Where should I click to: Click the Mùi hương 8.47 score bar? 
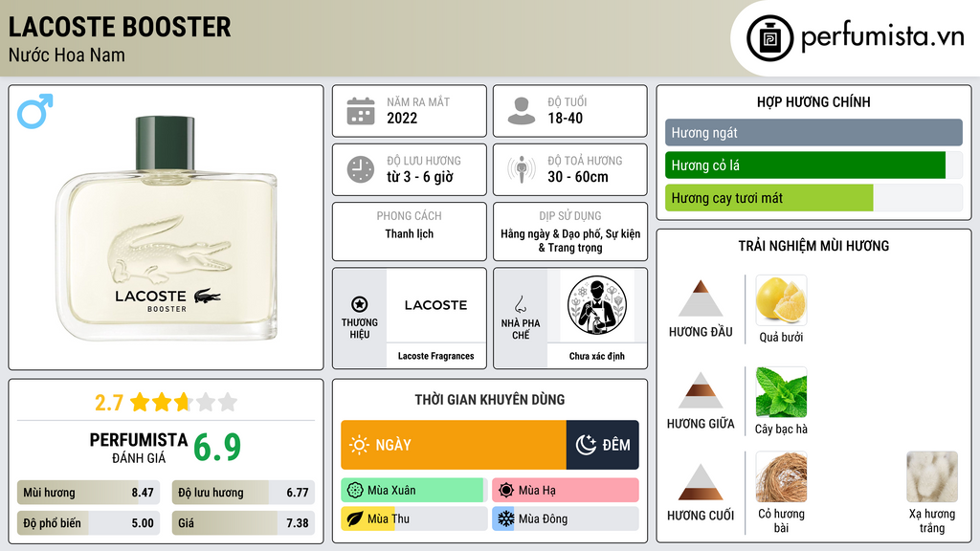click(x=89, y=493)
